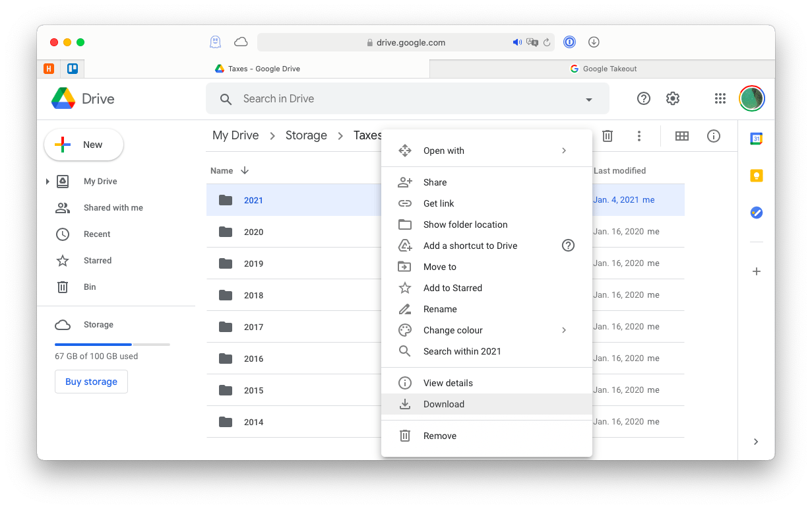Choose Remove in the context menu
Image resolution: width=812 pixels, height=509 pixels.
click(487, 436)
